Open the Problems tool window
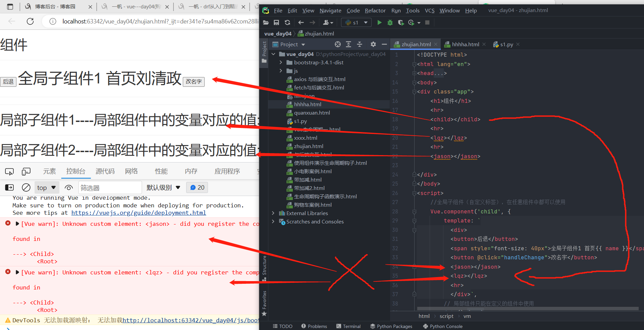 point(314,326)
